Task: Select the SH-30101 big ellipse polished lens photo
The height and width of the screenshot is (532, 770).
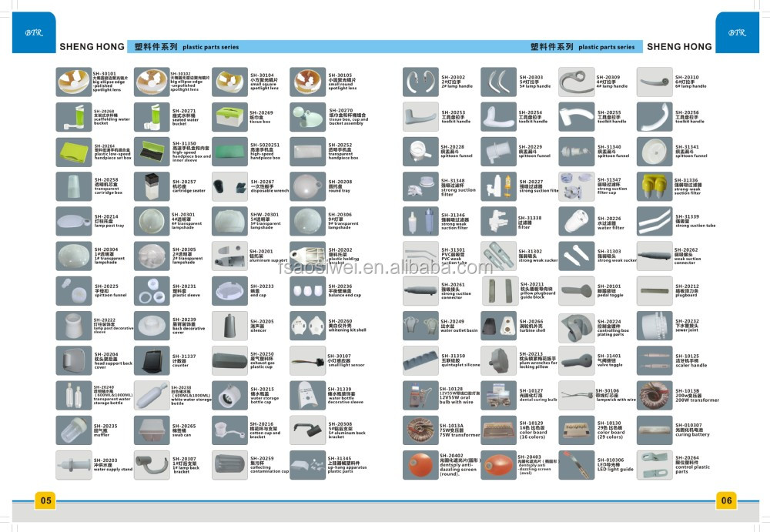Action: (74, 82)
